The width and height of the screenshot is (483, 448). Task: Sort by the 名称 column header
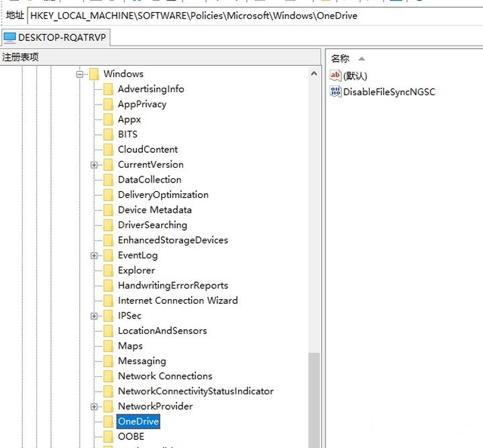point(340,58)
